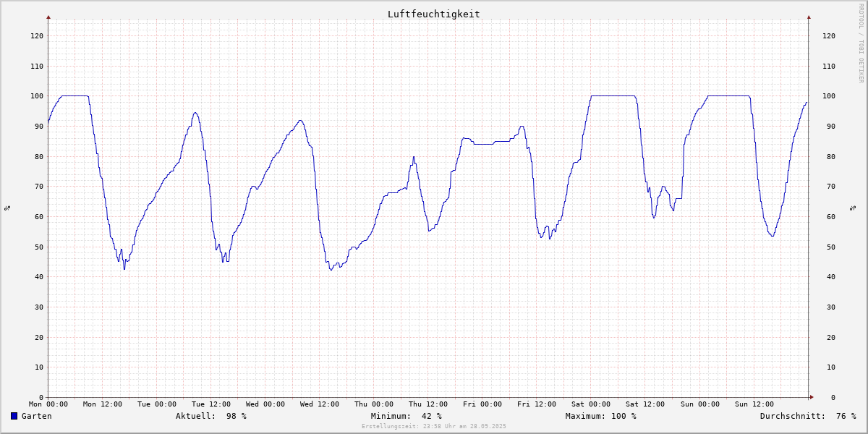The height and width of the screenshot is (434, 868).
Task: Click the Mon 12:00 time axis label
Action: click(x=103, y=404)
